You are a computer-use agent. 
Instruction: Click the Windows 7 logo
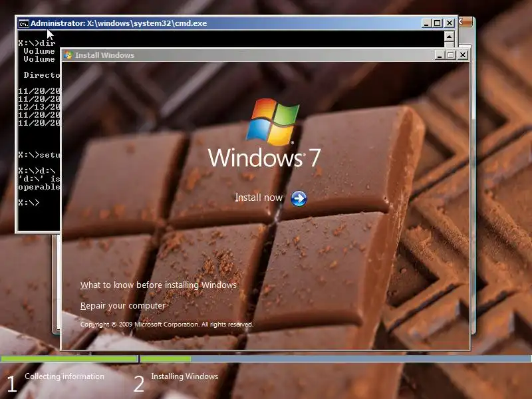pos(264,133)
